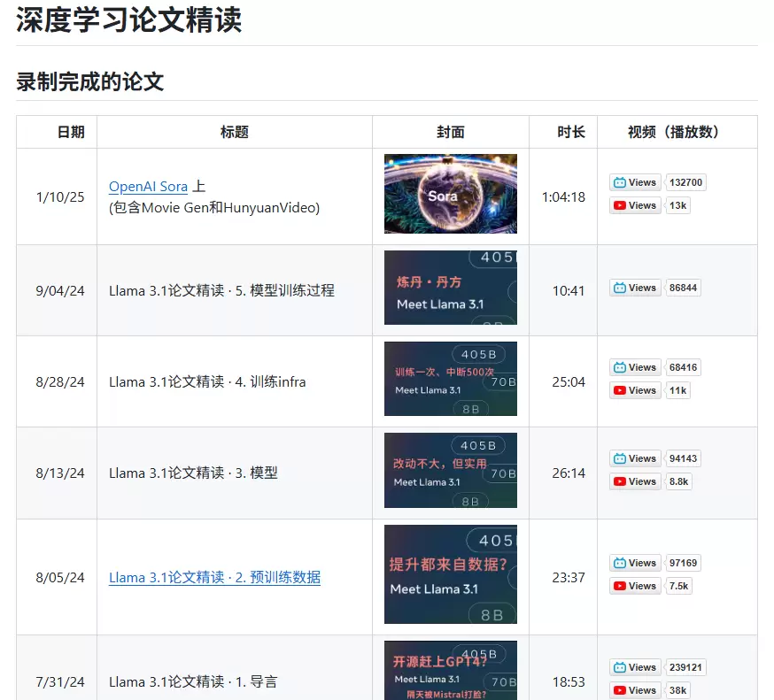This screenshot has height=700, width=774.
Task: Click the duration 23:37
Action: click(x=569, y=577)
